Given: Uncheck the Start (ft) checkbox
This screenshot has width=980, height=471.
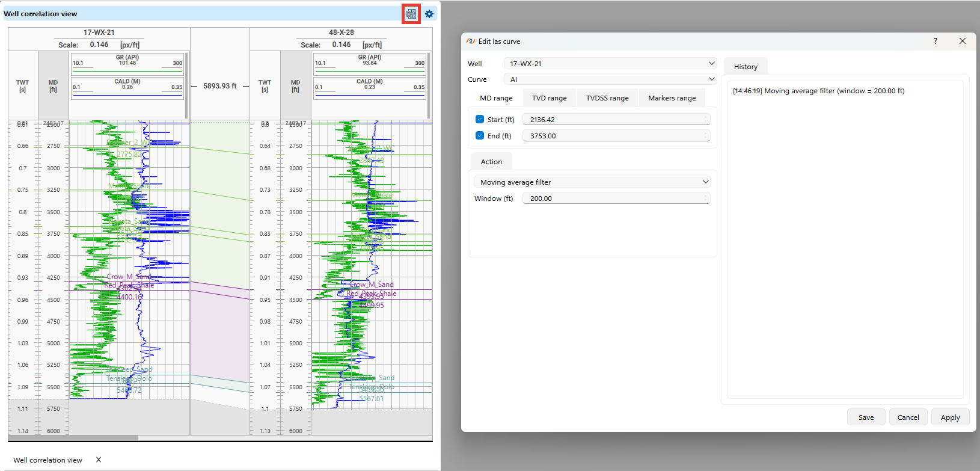Looking at the screenshot, I should [x=480, y=119].
